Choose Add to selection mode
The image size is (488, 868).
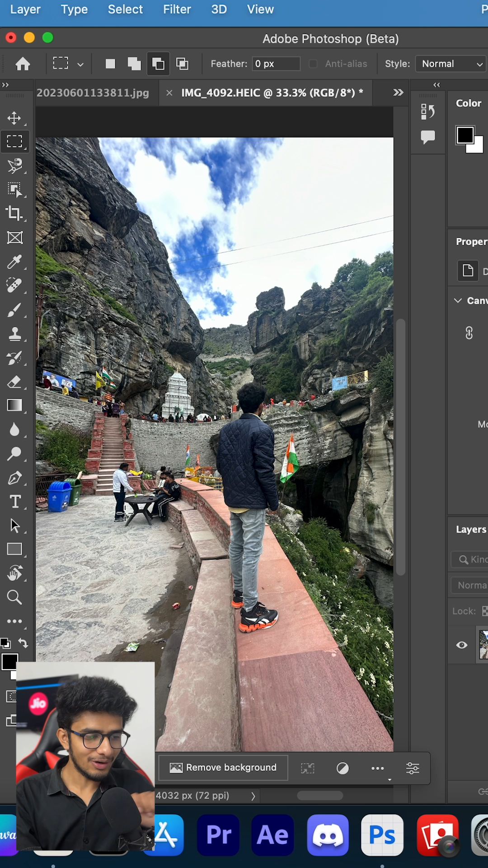(134, 64)
